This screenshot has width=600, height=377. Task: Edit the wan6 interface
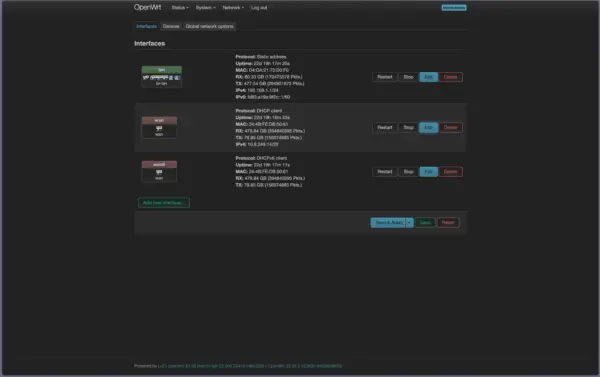tap(429, 171)
